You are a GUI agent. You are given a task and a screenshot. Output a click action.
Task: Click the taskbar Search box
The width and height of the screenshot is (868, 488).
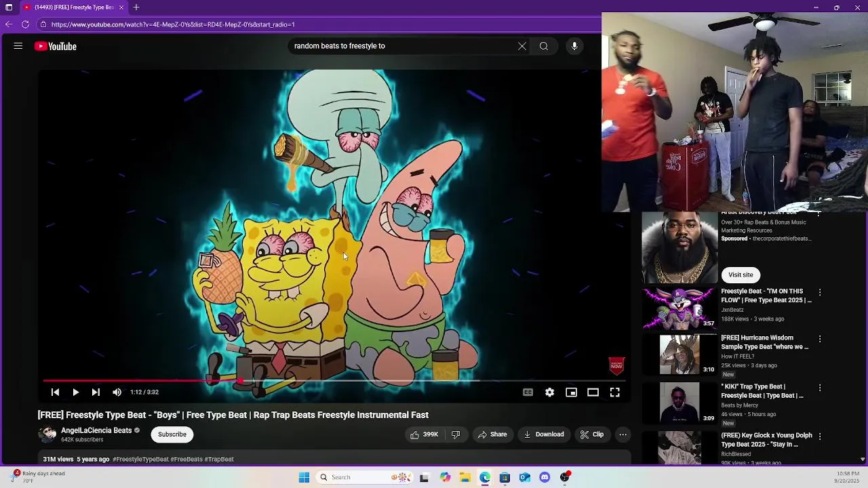click(364, 477)
